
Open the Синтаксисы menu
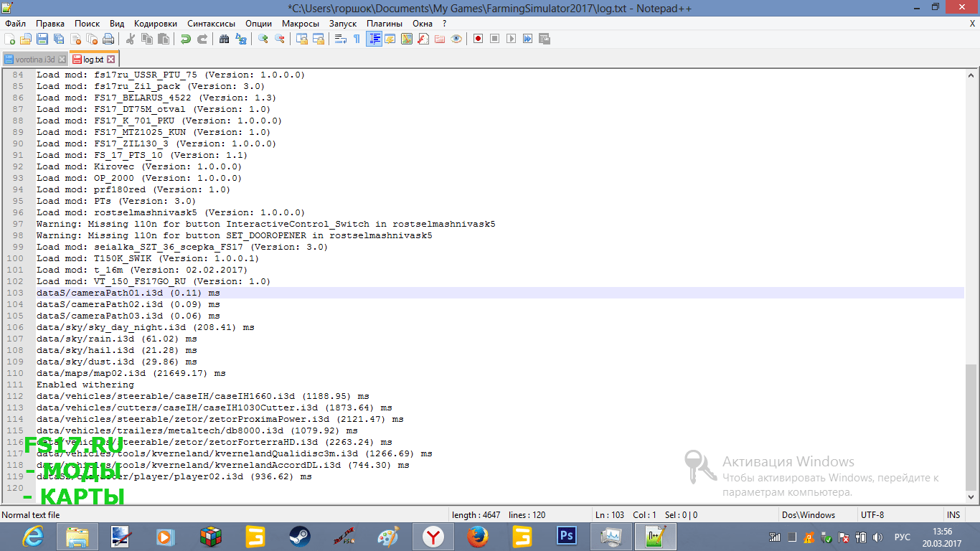click(211, 24)
